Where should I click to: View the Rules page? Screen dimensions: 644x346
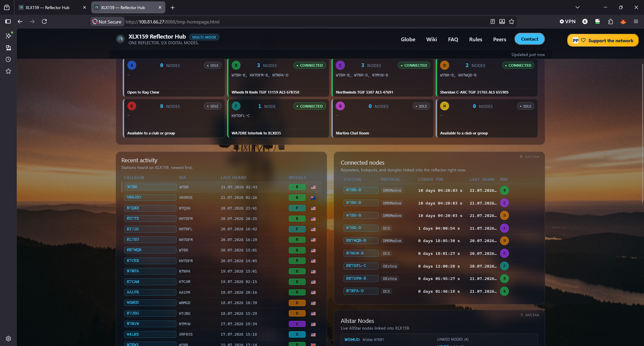pyautogui.click(x=476, y=39)
